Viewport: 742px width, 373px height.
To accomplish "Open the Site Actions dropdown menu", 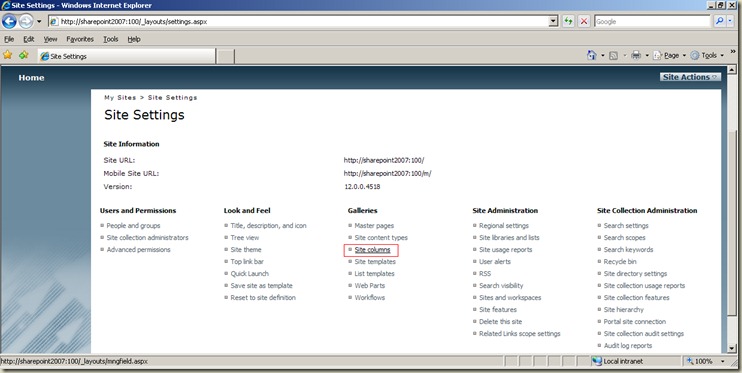I will pos(690,77).
